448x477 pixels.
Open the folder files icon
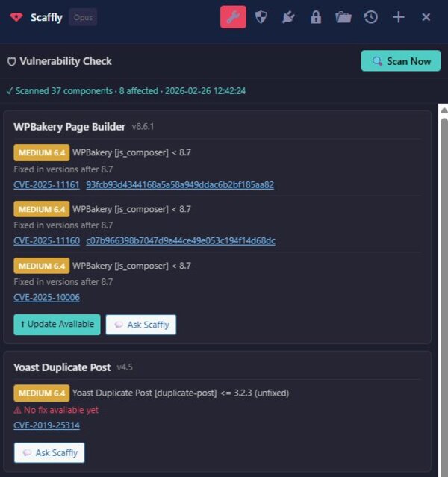pyautogui.click(x=343, y=17)
